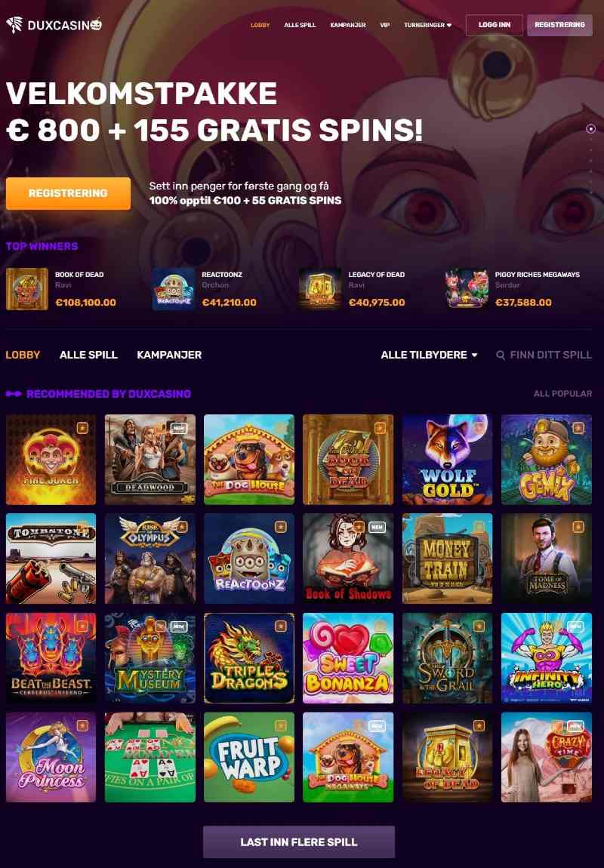
Task: Open Kampanjer in the top navigation
Action: pyautogui.click(x=347, y=25)
